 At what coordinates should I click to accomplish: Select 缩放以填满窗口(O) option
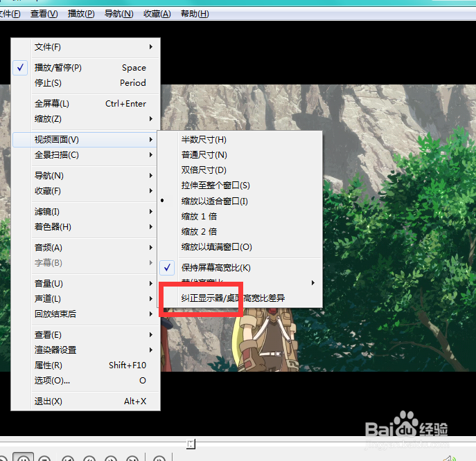click(x=240, y=247)
